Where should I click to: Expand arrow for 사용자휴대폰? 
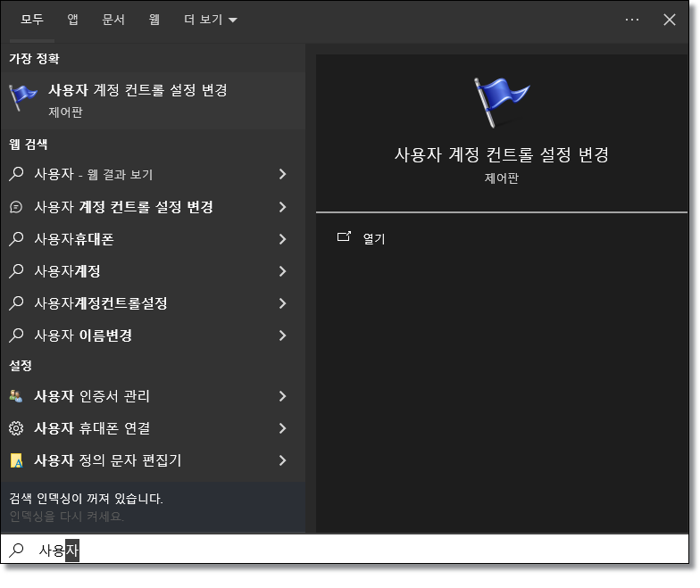(282, 239)
